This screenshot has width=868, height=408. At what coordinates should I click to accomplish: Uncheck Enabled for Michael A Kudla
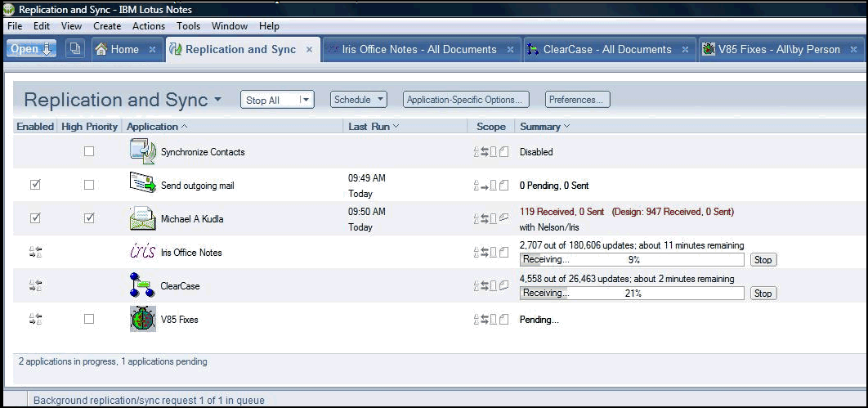[35, 218]
